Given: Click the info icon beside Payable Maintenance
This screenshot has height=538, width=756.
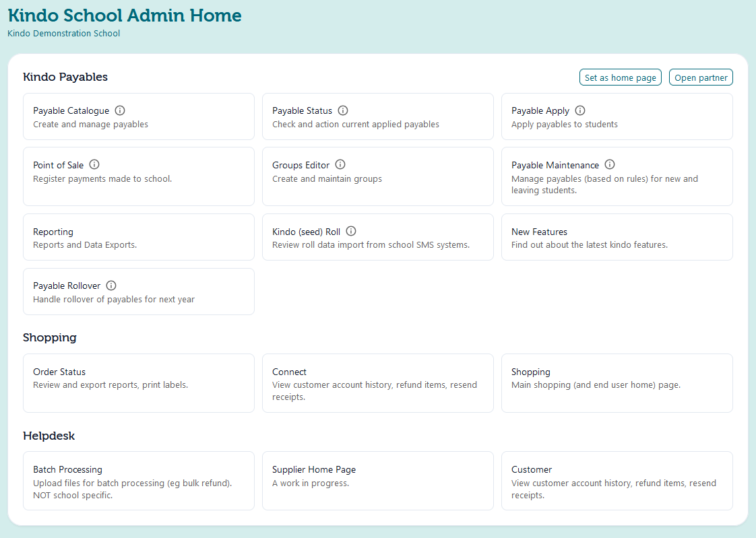Looking at the screenshot, I should click(x=610, y=164).
